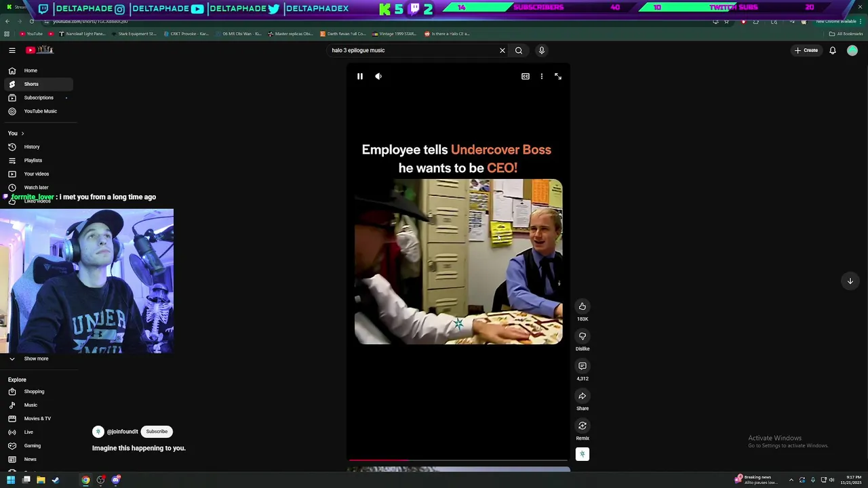
Task: Open the @joinfoundit channel avatar
Action: (x=98, y=432)
